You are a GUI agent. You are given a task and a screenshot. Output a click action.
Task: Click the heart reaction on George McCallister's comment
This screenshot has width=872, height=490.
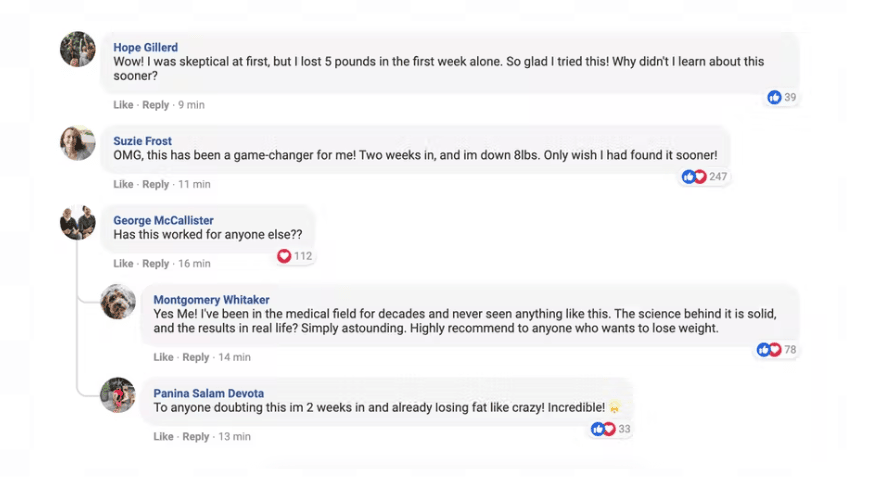coord(284,256)
